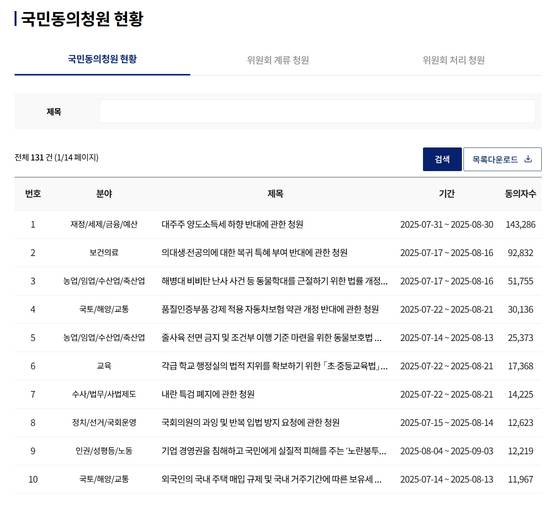Image resolution: width=559 pixels, height=505 pixels.
Task: Open the 위원회 계류 청원 tab
Action: (278, 60)
